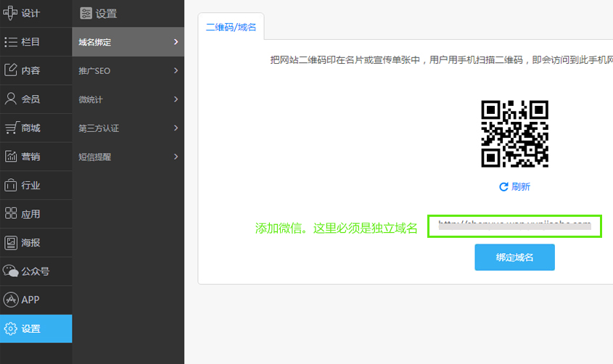Image resolution: width=613 pixels, height=364 pixels.
Task: Open the 公众号 WeChat icon
Action: 11,271
